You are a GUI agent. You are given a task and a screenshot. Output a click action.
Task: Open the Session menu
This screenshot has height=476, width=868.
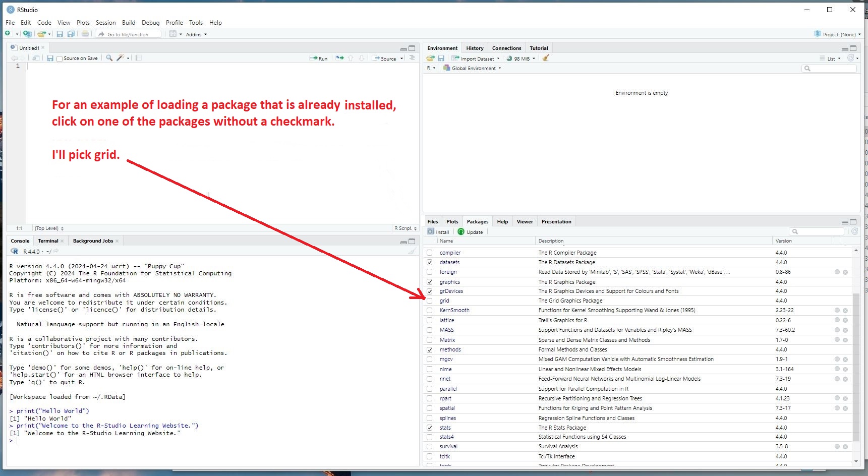105,23
